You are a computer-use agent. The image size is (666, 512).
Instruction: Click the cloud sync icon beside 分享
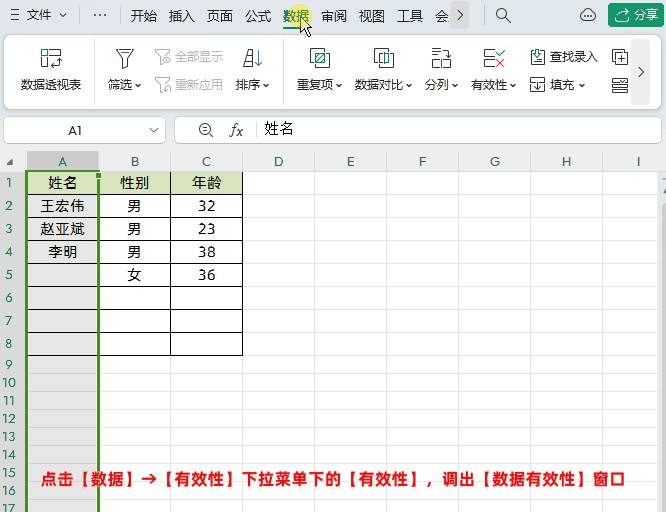(x=588, y=15)
